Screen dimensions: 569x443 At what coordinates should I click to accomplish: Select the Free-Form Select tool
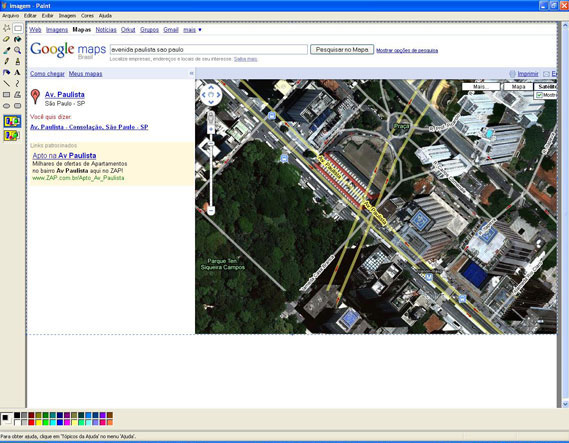(7, 28)
